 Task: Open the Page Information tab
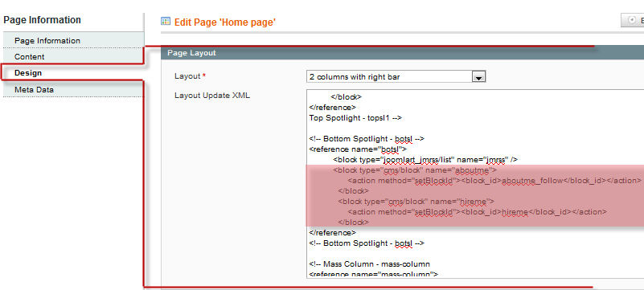click(x=73, y=41)
